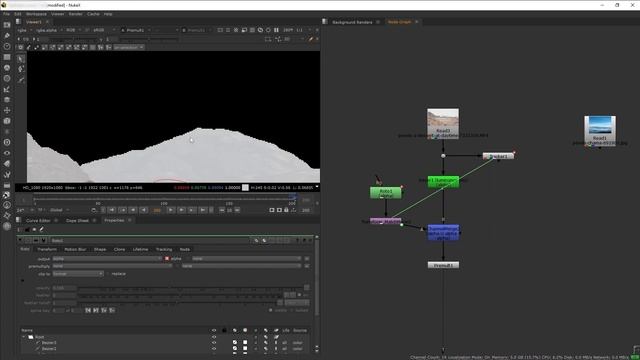The height and width of the screenshot is (360, 640).
Task: Click the Read2 desert thumbnail node
Action: click(x=443, y=124)
